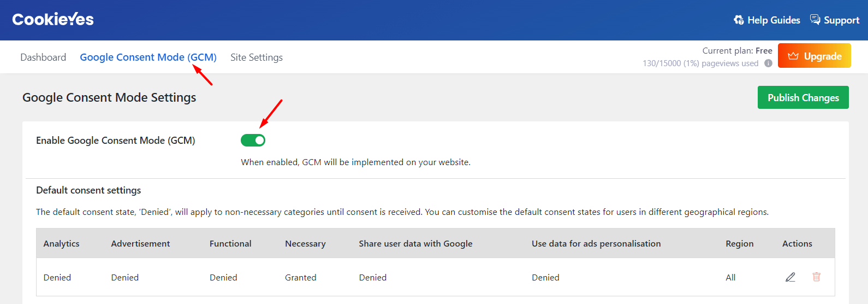Click the Granted value under Necessary
This screenshot has height=304, width=868.
pyautogui.click(x=301, y=278)
